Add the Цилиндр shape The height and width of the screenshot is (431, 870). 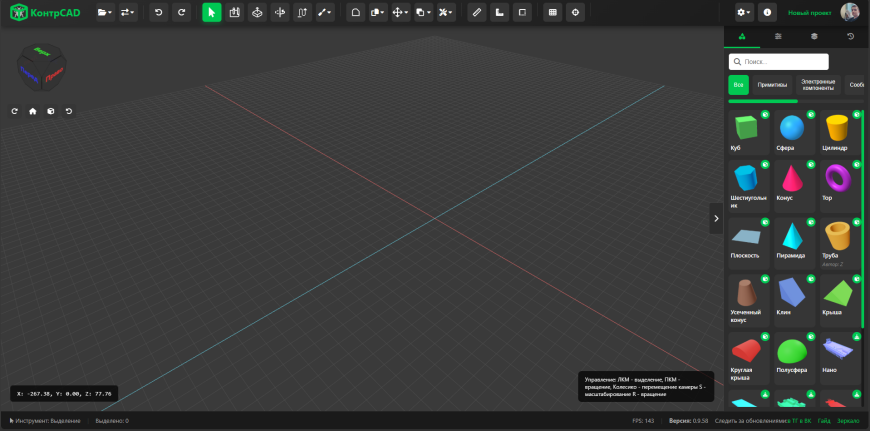click(x=840, y=132)
